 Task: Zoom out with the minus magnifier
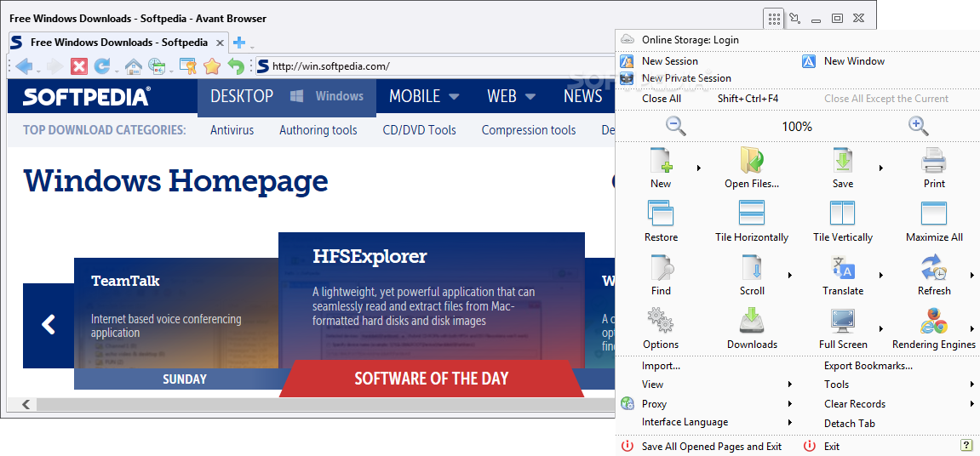[x=676, y=126]
